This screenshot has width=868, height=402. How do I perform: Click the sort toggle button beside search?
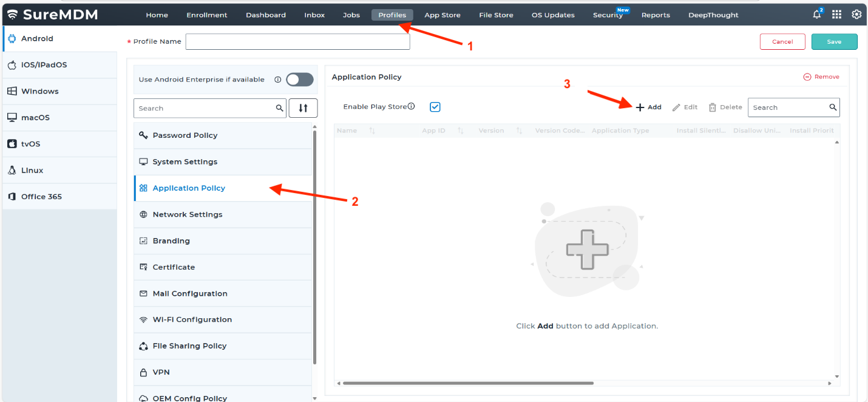point(303,108)
